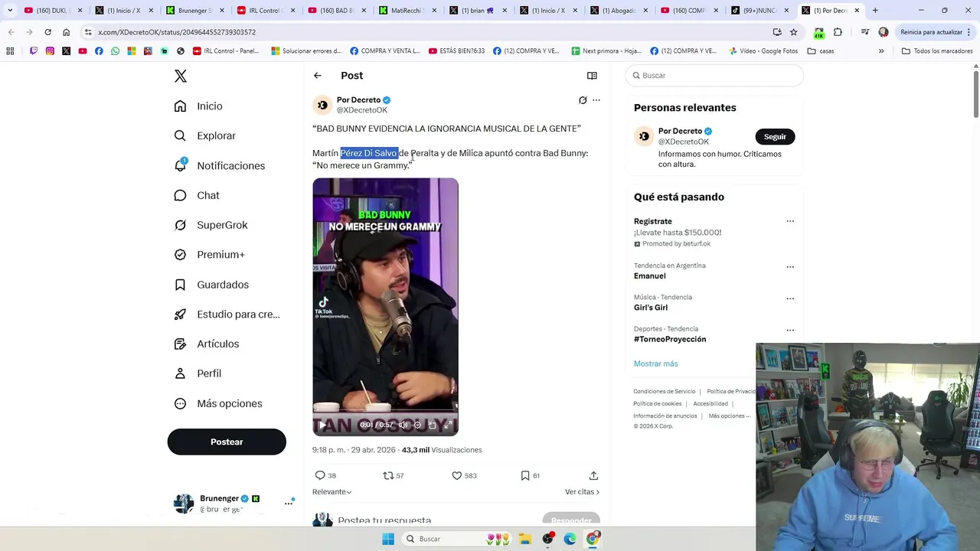Viewport: 980px width, 551px height.
Task: Open Brunenger account switcher menu
Action: (289, 503)
